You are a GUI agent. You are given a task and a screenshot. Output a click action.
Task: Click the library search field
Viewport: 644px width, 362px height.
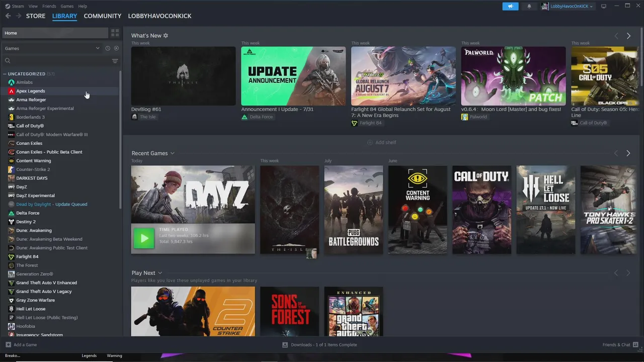click(57, 61)
